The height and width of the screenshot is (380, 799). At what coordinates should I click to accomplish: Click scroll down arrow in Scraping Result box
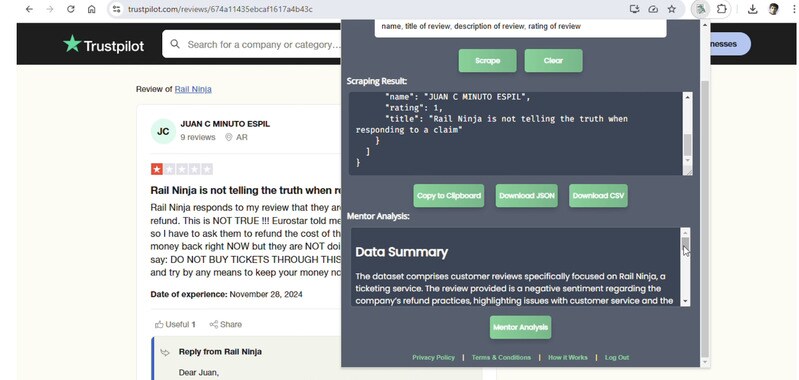[687, 160]
